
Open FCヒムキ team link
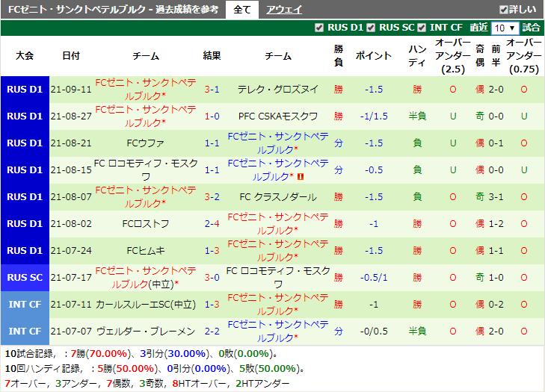[145, 251]
